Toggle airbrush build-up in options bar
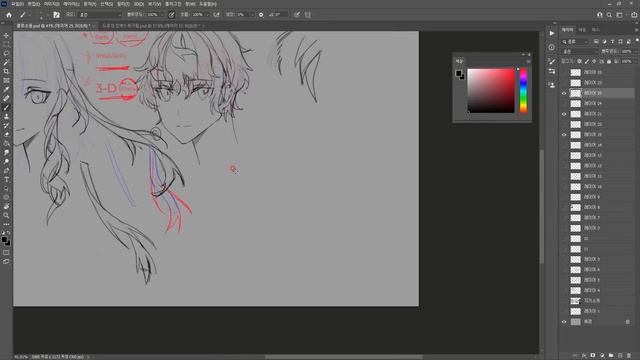This screenshot has height=360, width=640. click(217, 15)
